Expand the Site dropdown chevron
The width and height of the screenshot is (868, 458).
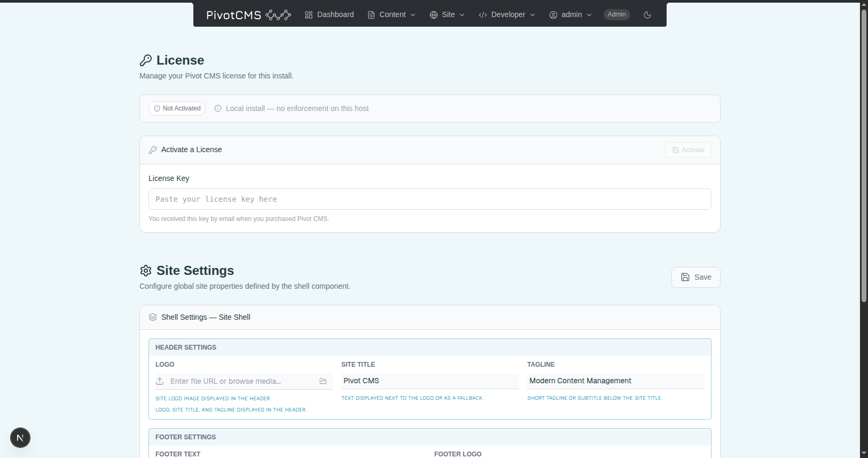pos(462,15)
